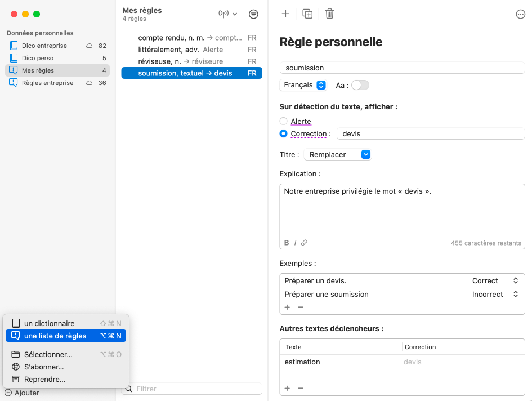Image resolution: width=532 pixels, height=401 pixels.
Task: Choose 'S'abonner...' from the popup menu
Action: point(44,367)
